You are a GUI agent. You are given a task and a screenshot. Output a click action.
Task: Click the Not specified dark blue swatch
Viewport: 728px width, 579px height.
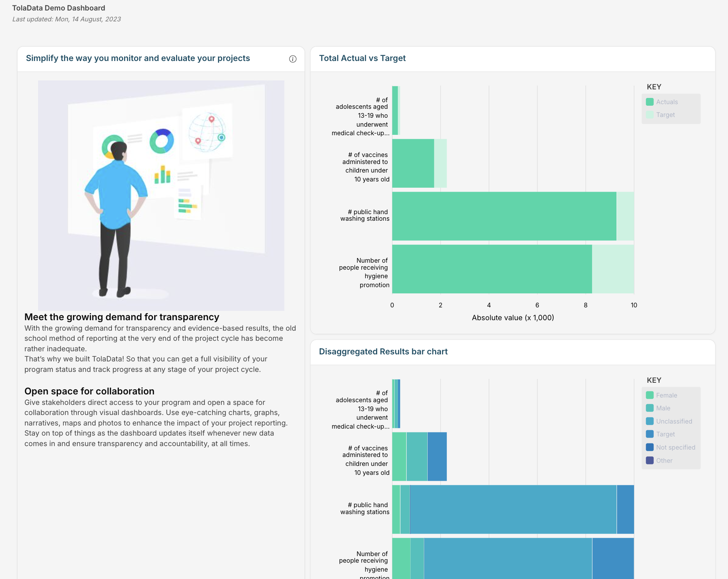click(x=650, y=447)
